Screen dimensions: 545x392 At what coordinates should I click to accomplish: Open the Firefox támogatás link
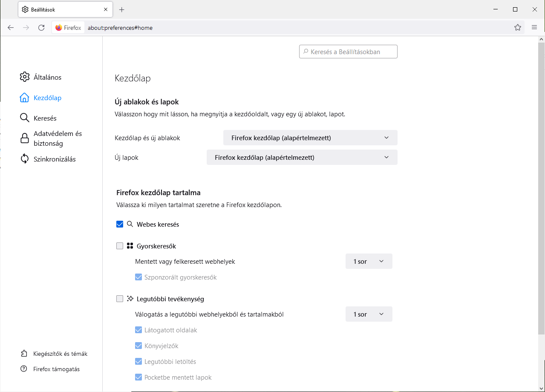(x=56, y=369)
